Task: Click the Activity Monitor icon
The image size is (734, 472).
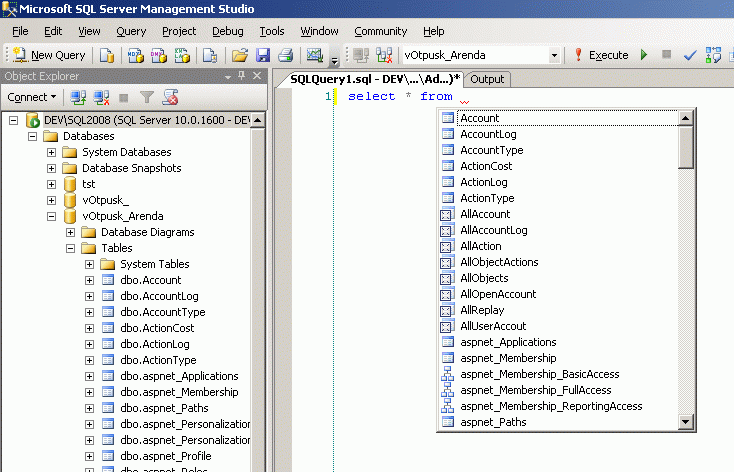Action: click(315, 55)
